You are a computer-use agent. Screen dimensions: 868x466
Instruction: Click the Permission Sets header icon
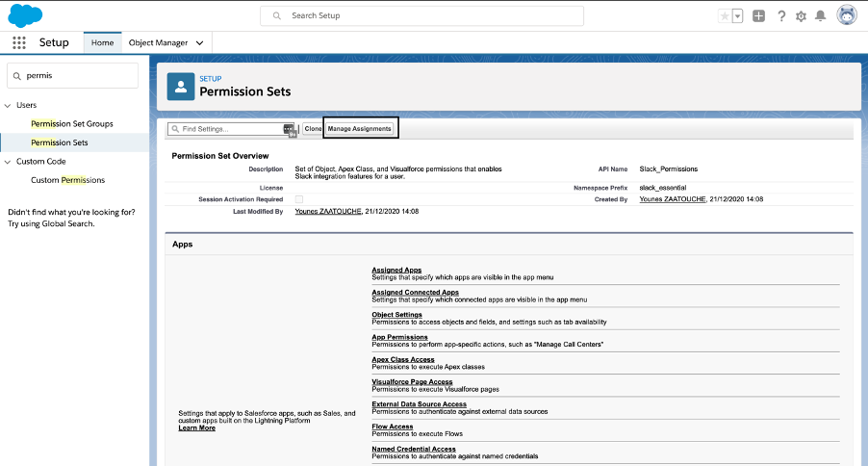click(181, 87)
